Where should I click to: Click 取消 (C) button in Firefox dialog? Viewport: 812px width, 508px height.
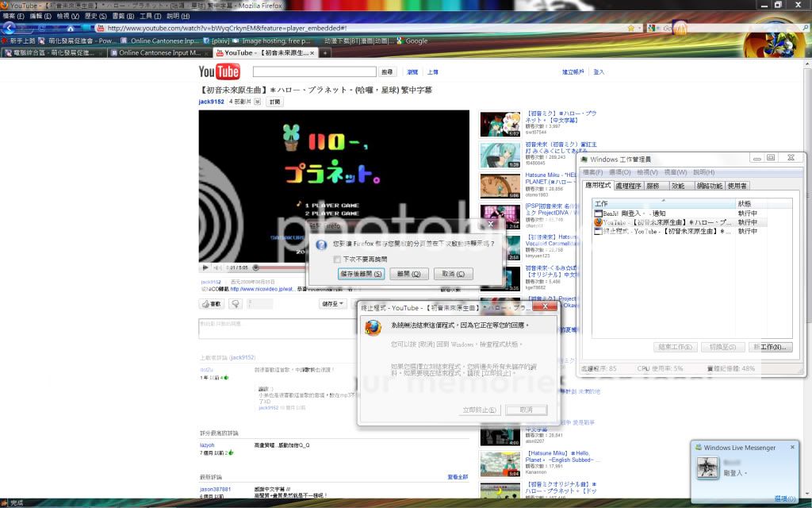[453, 274]
